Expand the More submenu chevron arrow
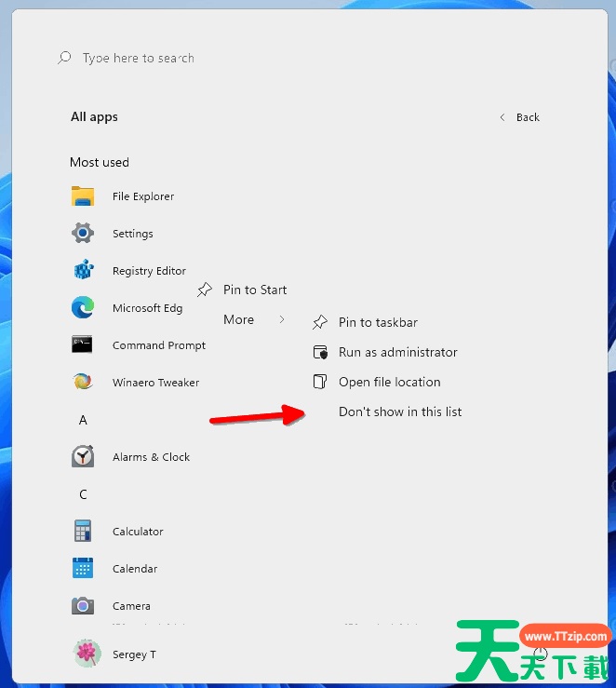 (281, 319)
